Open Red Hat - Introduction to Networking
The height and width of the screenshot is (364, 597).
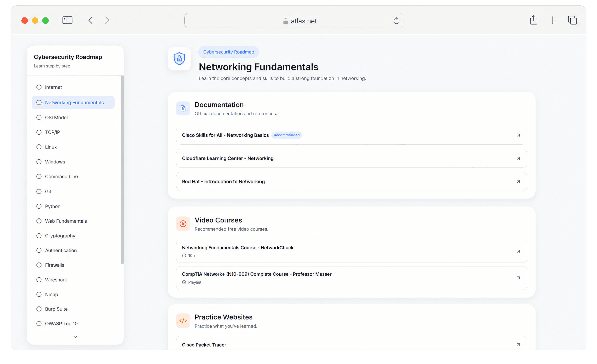coord(351,181)
